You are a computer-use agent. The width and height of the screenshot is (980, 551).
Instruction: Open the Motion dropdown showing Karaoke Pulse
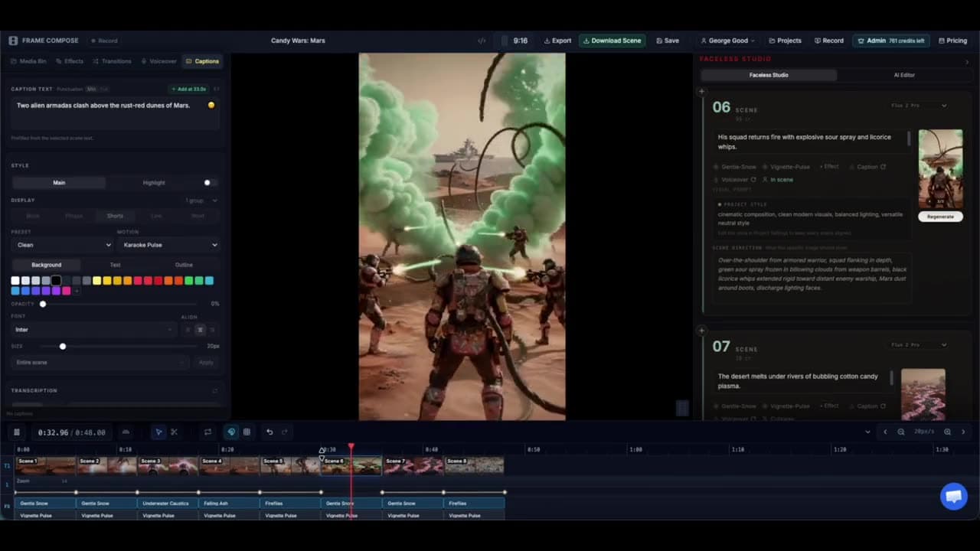[169, 245]
